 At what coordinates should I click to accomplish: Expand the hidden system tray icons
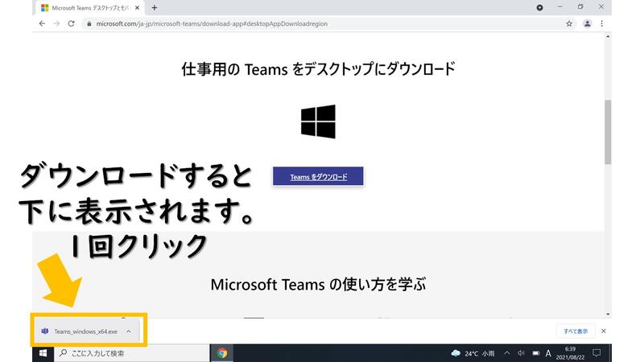(506, 352)
